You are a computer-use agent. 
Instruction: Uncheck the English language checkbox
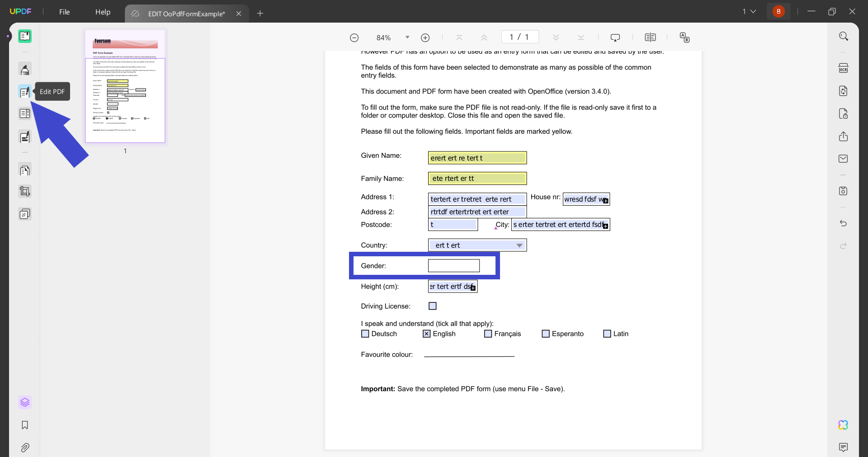point(426,334)
